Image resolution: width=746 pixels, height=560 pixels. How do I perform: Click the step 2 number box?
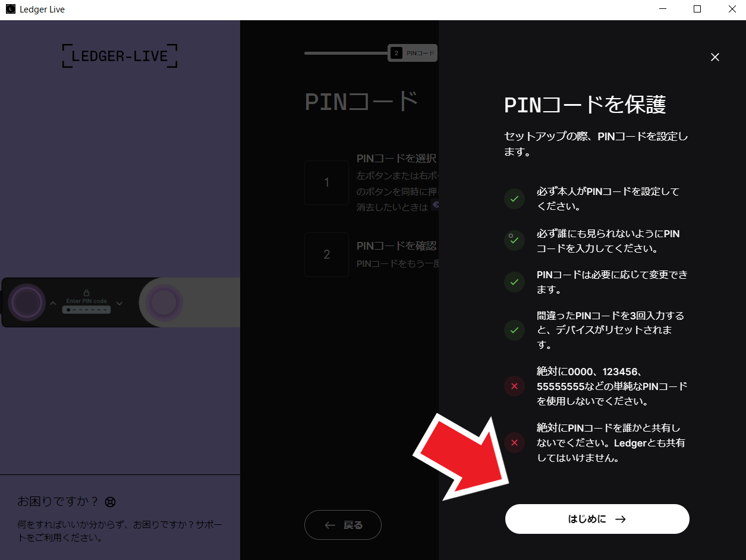click(x=326, y=254)
